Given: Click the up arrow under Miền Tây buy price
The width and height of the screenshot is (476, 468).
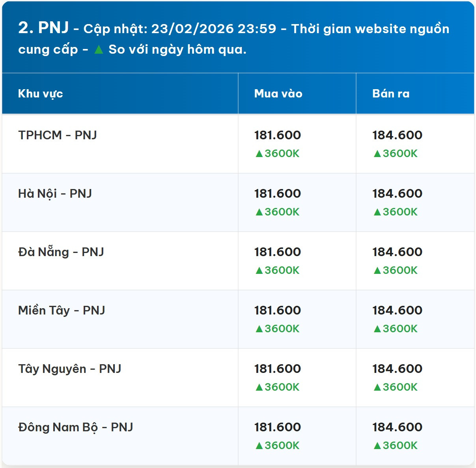Looking at the screenshot, I should pyautogui.click(x=259, y=329).
